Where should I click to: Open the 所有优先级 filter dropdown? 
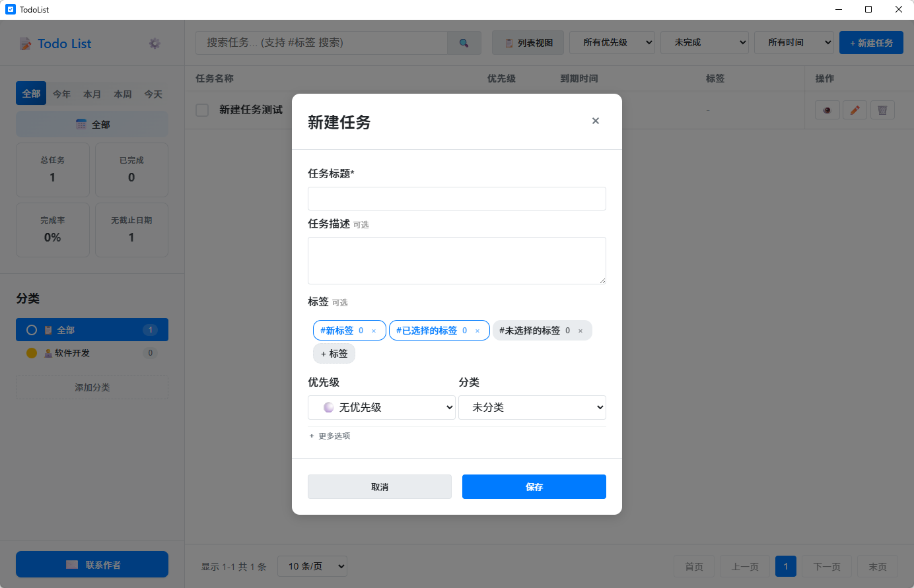click(612, 43)
